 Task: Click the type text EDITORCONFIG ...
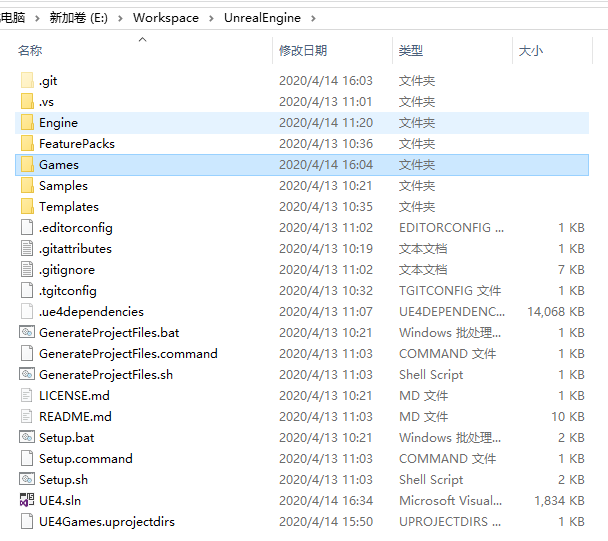451,228
